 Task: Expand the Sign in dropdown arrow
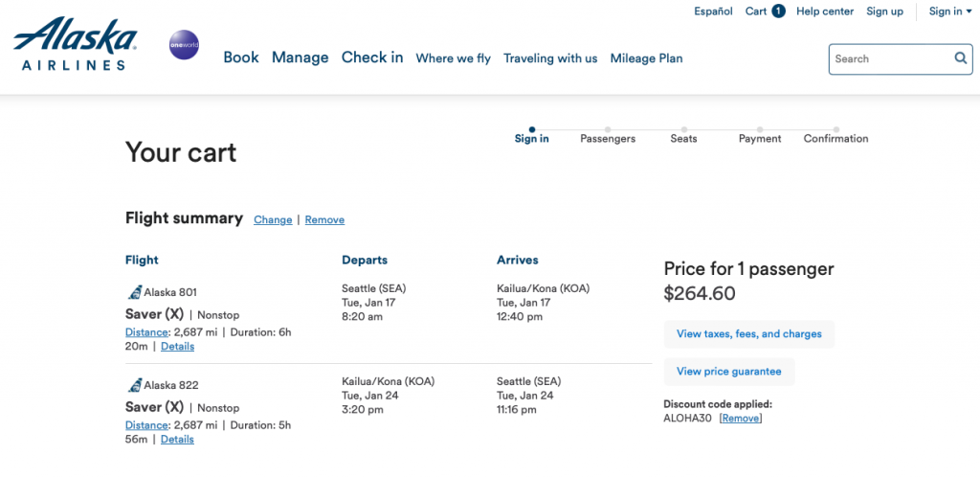(x=969, y=11)
